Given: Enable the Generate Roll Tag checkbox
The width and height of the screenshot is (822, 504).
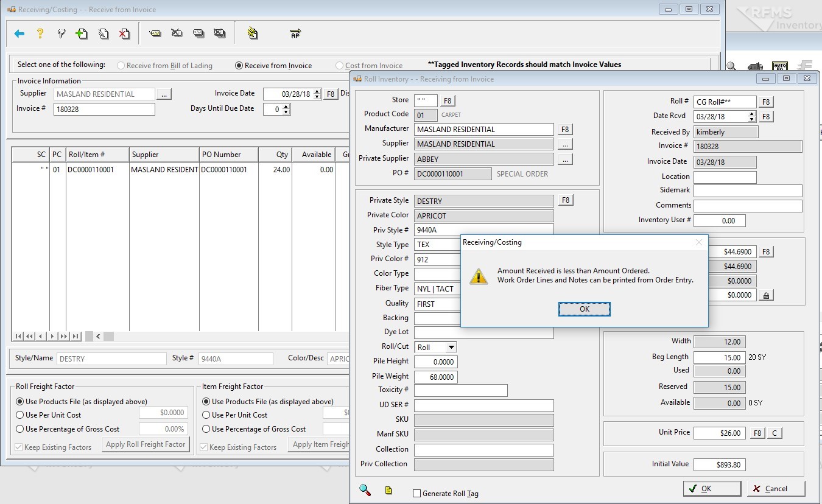Looking at the screenshot, I should click(x=416, y=494).
